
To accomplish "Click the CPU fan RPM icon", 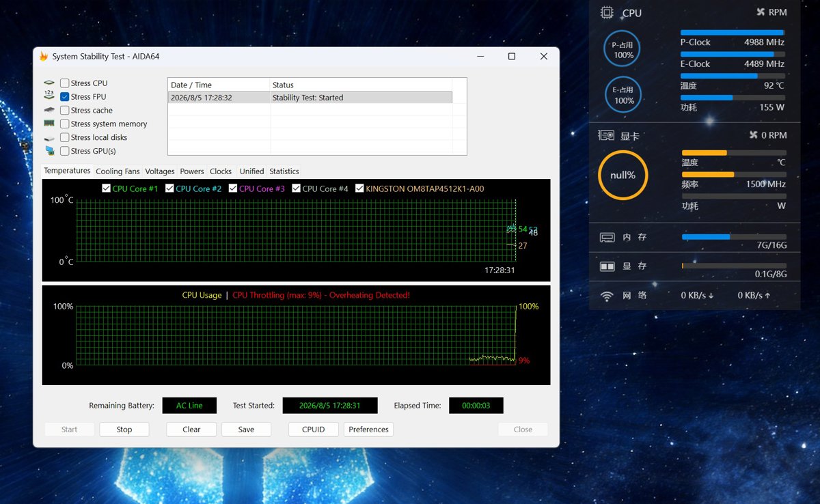I will point(761,12).
